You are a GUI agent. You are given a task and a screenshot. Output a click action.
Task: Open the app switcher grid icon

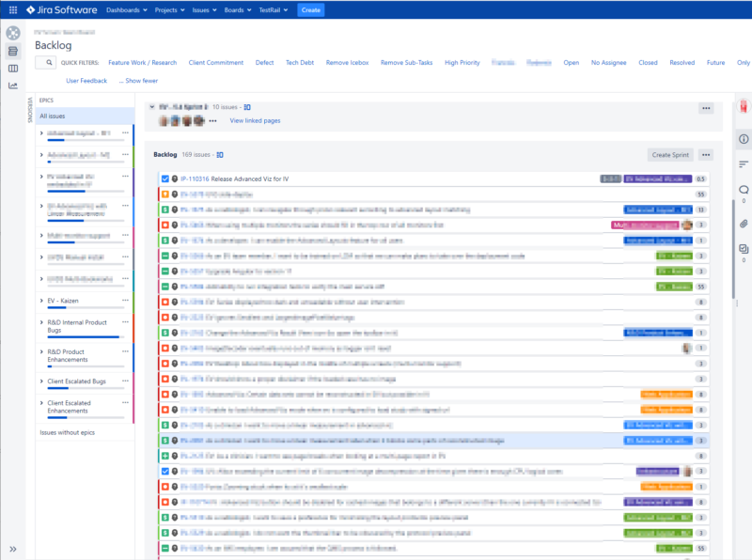[13, 9]
